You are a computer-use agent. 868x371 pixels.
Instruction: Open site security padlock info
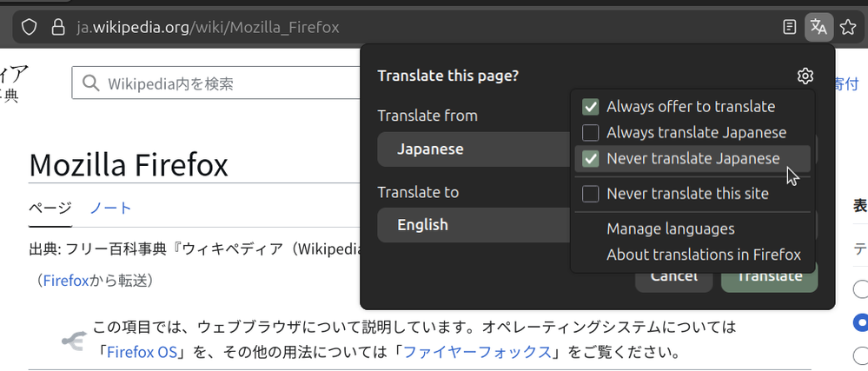click(x=58, y=27)
